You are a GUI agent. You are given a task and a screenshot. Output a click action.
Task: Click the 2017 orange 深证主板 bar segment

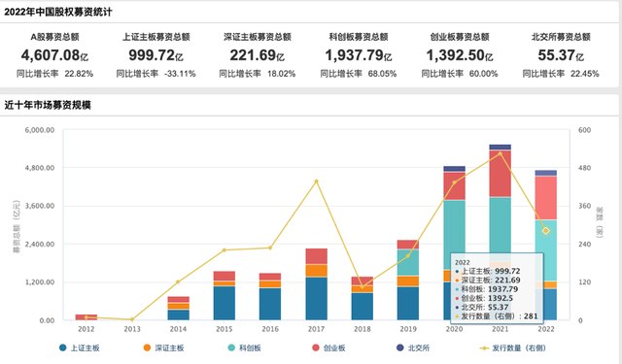pyautogui.click(x=316, y=271)
